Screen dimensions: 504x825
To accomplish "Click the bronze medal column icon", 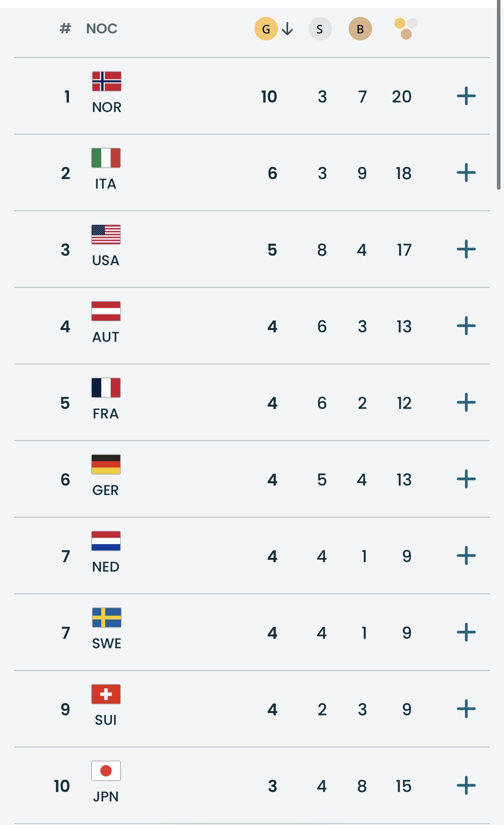I will click(360, 28).
